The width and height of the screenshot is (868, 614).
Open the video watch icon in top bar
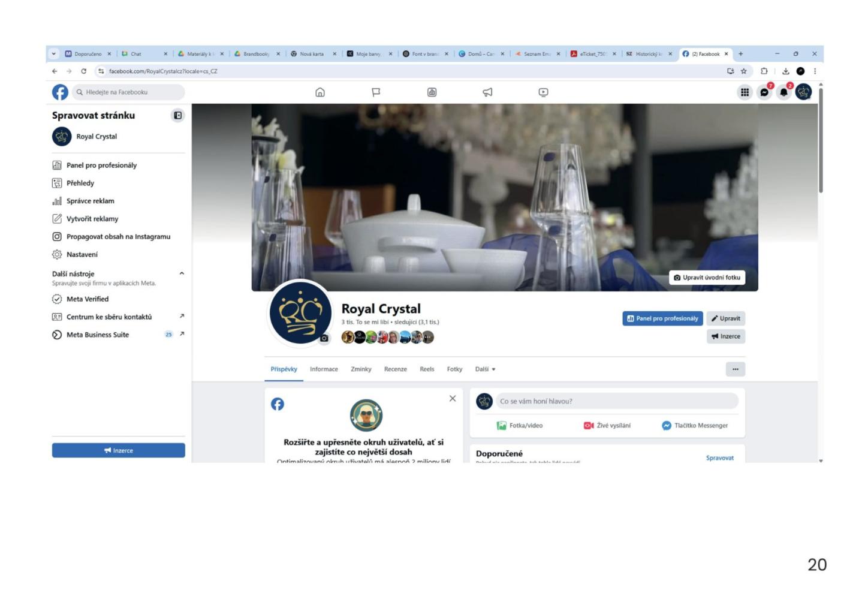(x=543, y=92)
